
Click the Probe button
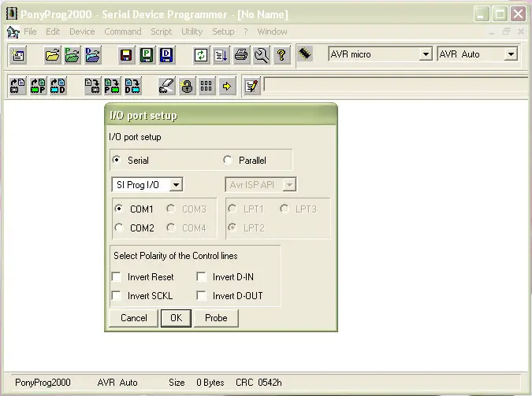point(216,318)
